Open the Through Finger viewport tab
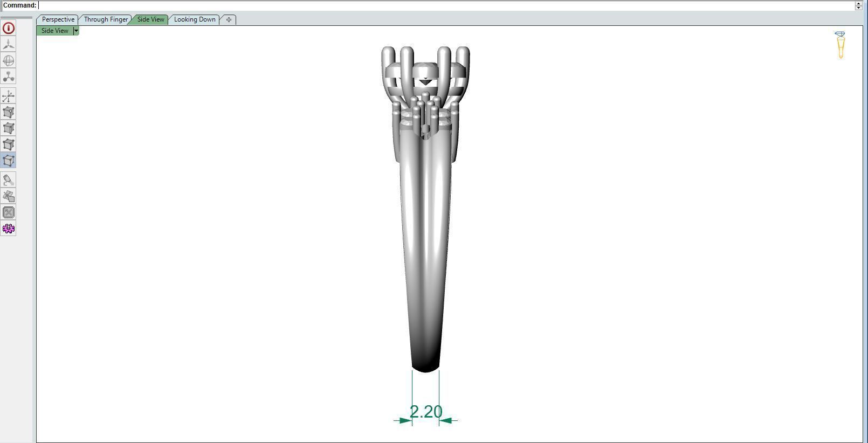868x443 pixels. (x=106, y=19)
